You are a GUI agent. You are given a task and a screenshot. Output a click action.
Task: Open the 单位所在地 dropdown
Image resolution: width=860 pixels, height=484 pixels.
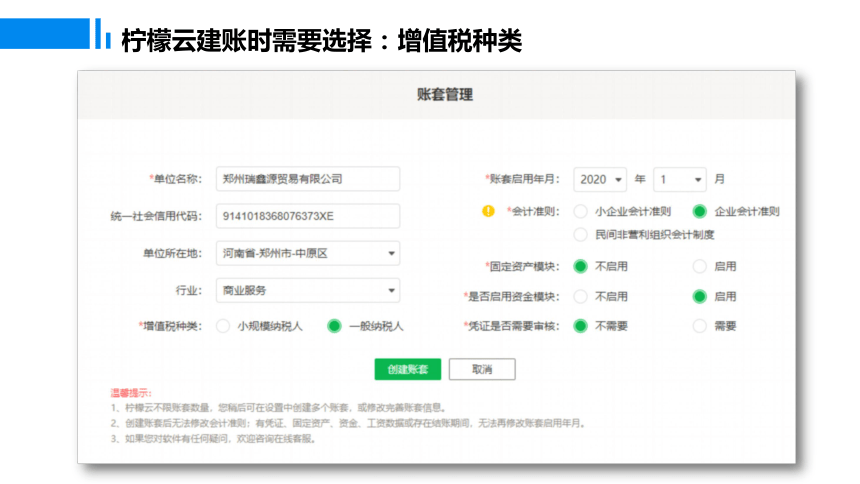(x=308, y=253)
